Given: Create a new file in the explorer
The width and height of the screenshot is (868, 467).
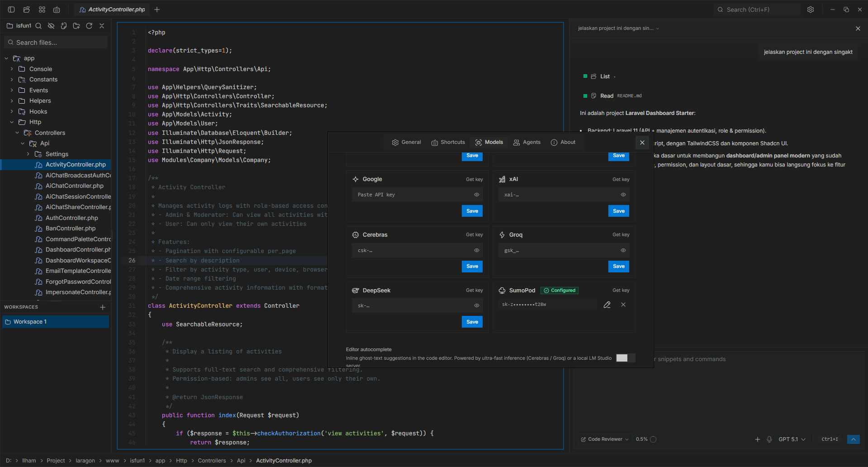Looking at the screenshot, I should click(x=64, y=26).
